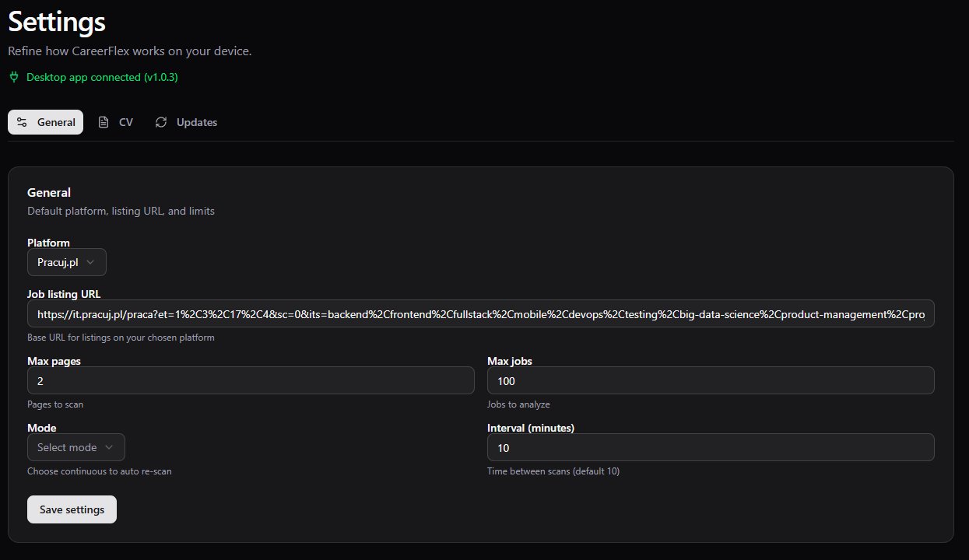Click the green plug connection icon
Screen dimensions: 969x560
[13, 77]
